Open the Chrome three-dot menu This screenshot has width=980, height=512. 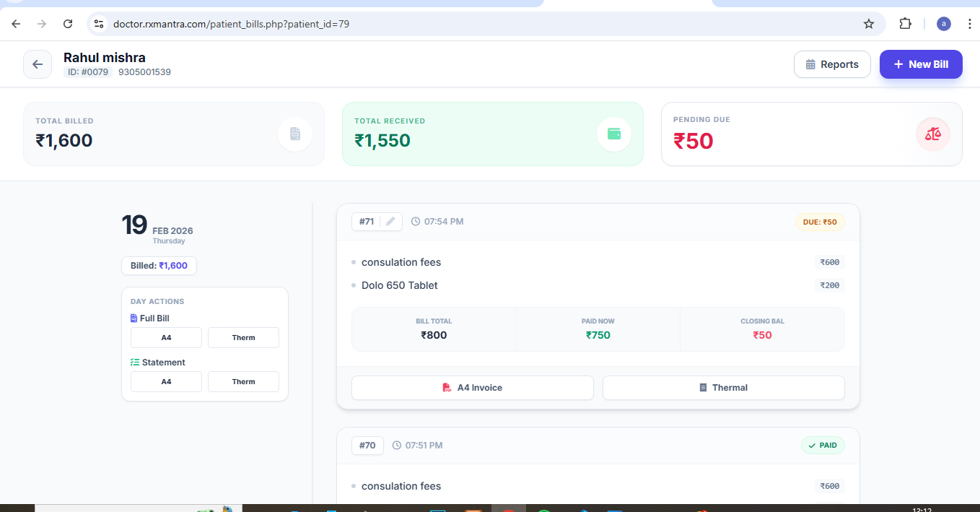(x=969, y=24)
